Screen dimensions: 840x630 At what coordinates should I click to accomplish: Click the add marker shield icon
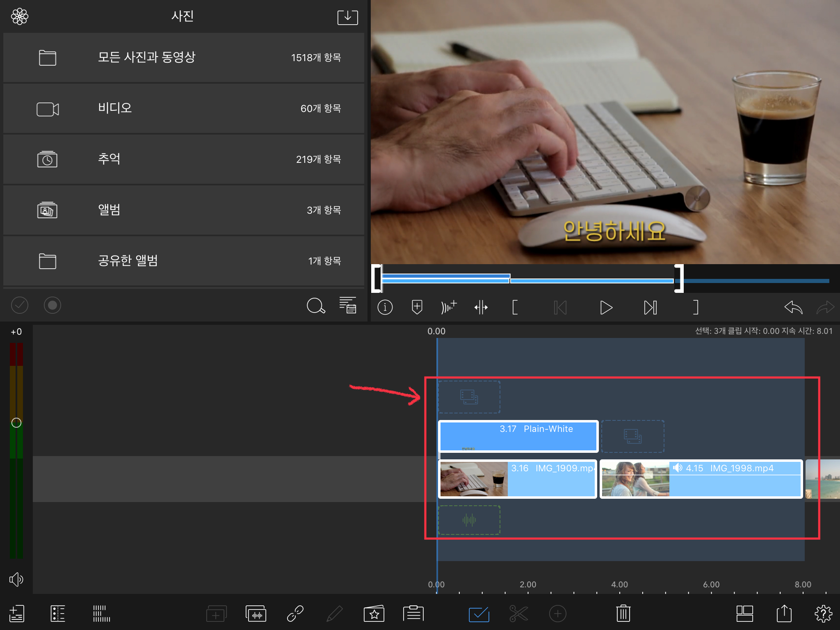[417, 307]
